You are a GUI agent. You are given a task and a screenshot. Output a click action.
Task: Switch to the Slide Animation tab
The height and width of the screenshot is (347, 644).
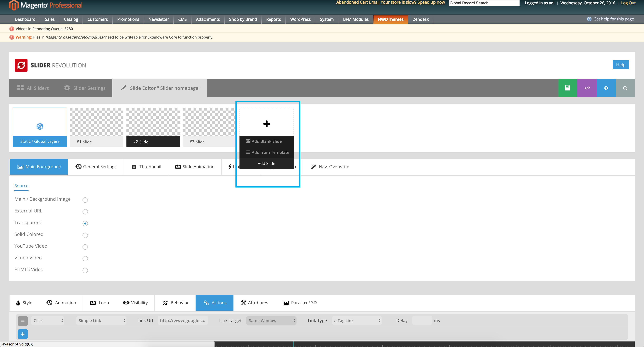(x=195, y=167)
